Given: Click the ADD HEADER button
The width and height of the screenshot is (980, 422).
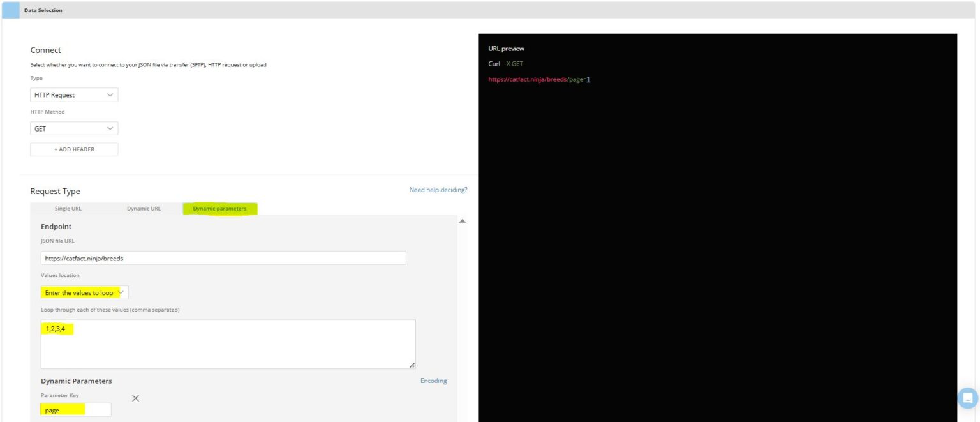Looking at the screenshot, I should (74, 149).
